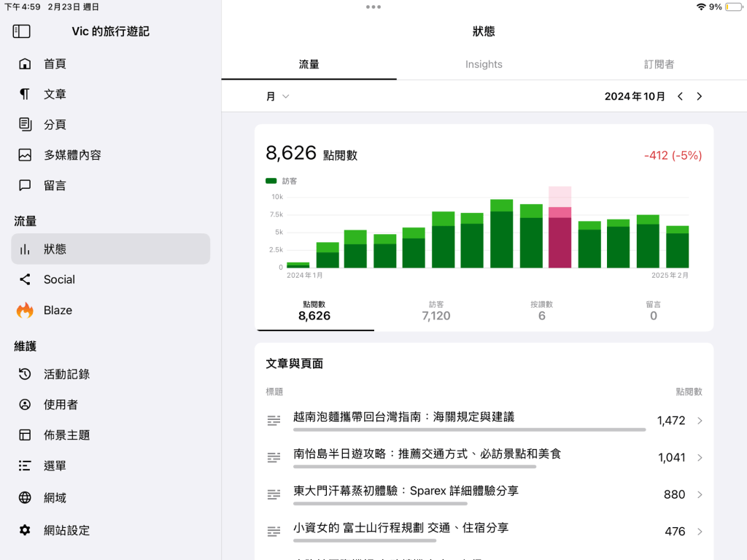
Task: Open Blaze flame icon
Action: [25, 310]
